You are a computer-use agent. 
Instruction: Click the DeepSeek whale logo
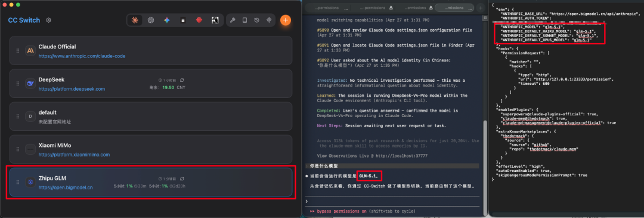pos(30,84)
